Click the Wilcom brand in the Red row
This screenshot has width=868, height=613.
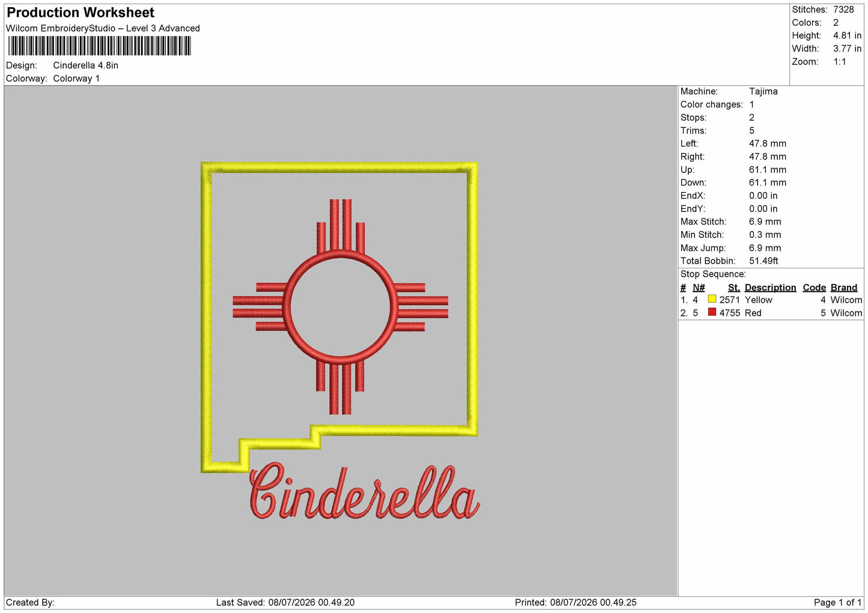(x=846, y=313)
